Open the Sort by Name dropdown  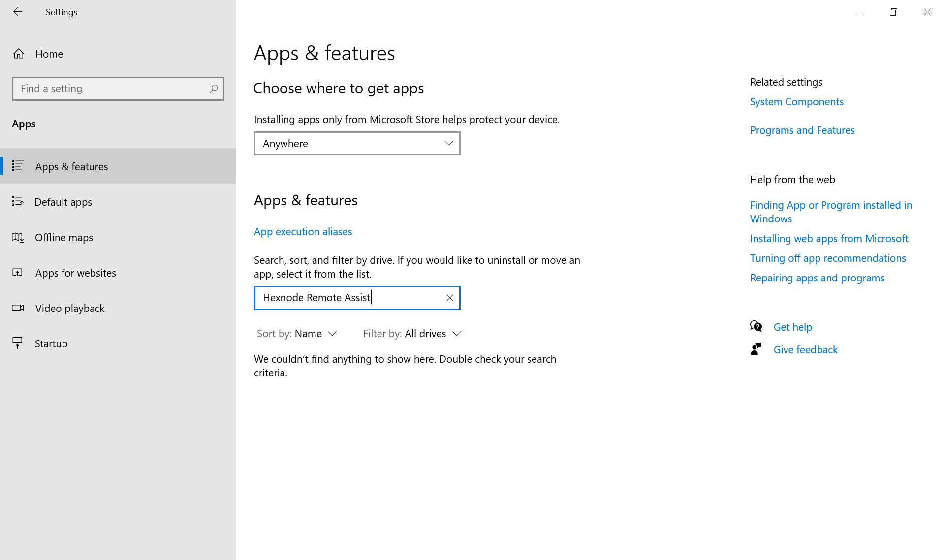[315, 333]
